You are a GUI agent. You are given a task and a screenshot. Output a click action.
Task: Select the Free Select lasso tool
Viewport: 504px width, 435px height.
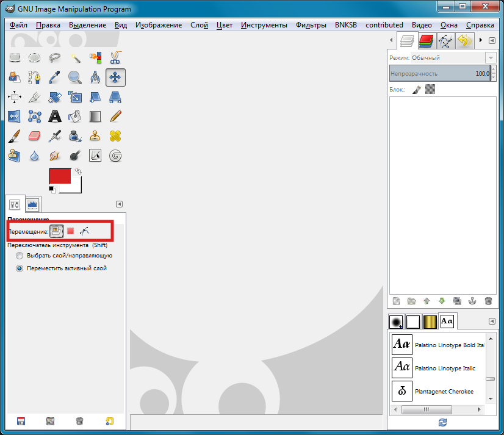55,58
